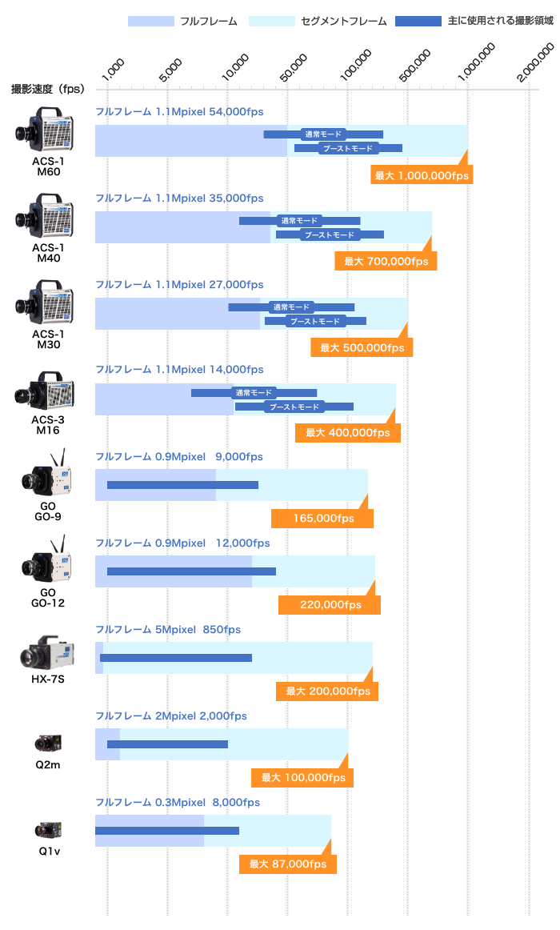Screen dimensions: 560x930
Task: Click the 最大 700,000fps orange callout
Action: pyautogui.click(x=386, y=261)
